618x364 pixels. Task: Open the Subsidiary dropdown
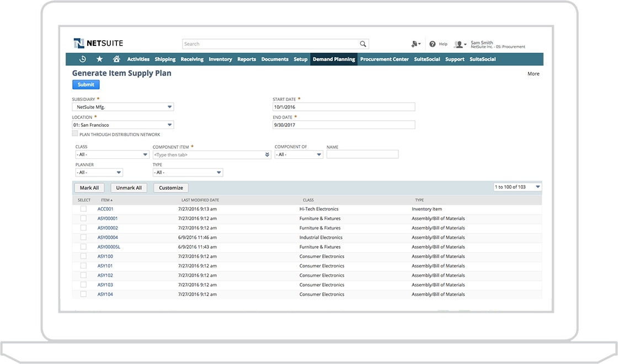click(169, 106)
